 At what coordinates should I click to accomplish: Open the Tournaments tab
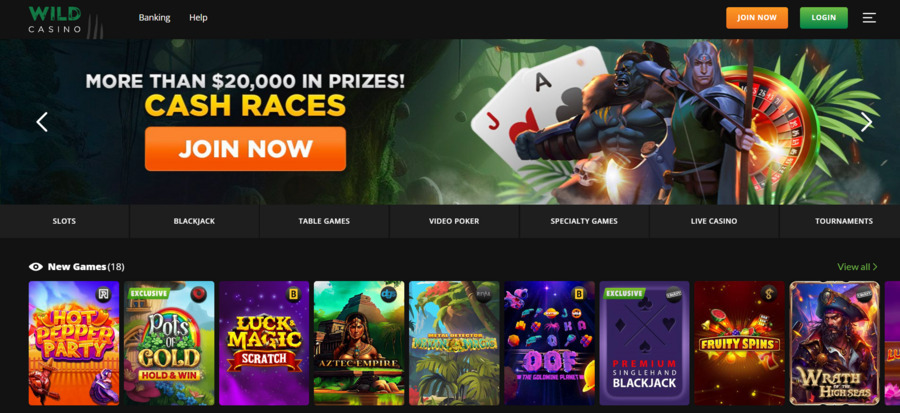(843, 221)
